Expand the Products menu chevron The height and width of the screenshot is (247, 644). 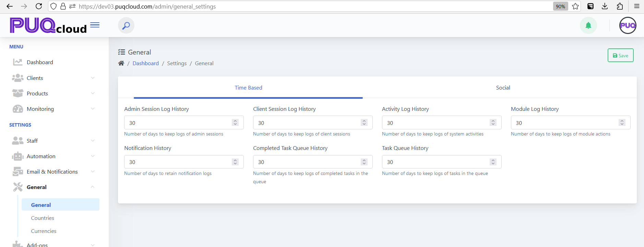point(93,93)
